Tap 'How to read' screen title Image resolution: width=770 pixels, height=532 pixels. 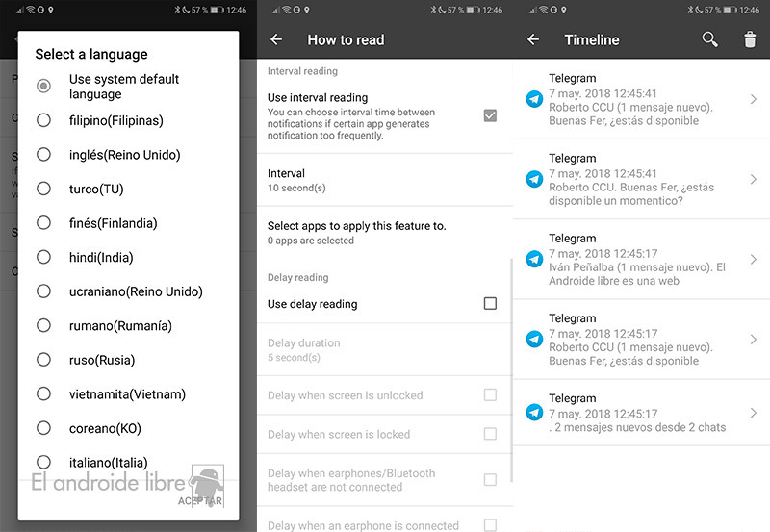click(x=346, y=39)
